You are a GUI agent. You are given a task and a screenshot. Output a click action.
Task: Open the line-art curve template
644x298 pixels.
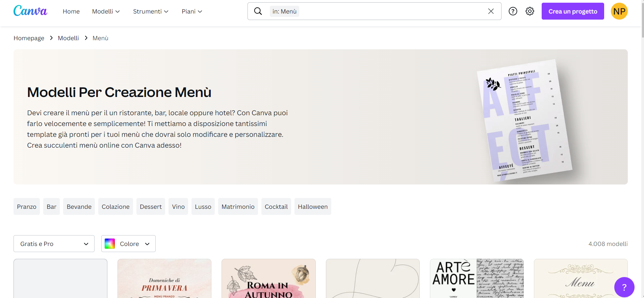tap(373, 279)
